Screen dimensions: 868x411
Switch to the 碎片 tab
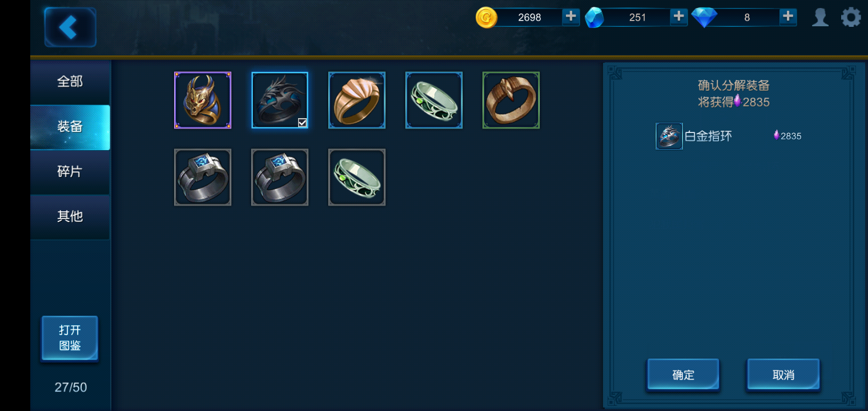pyautogui.click(x=70, y=172)
